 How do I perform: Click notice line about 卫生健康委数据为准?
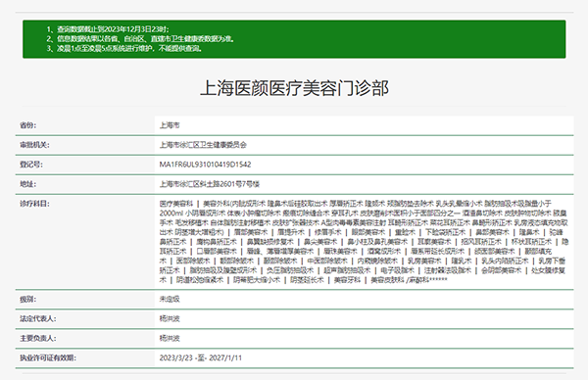pyautogui.click(x=140, y=38)
